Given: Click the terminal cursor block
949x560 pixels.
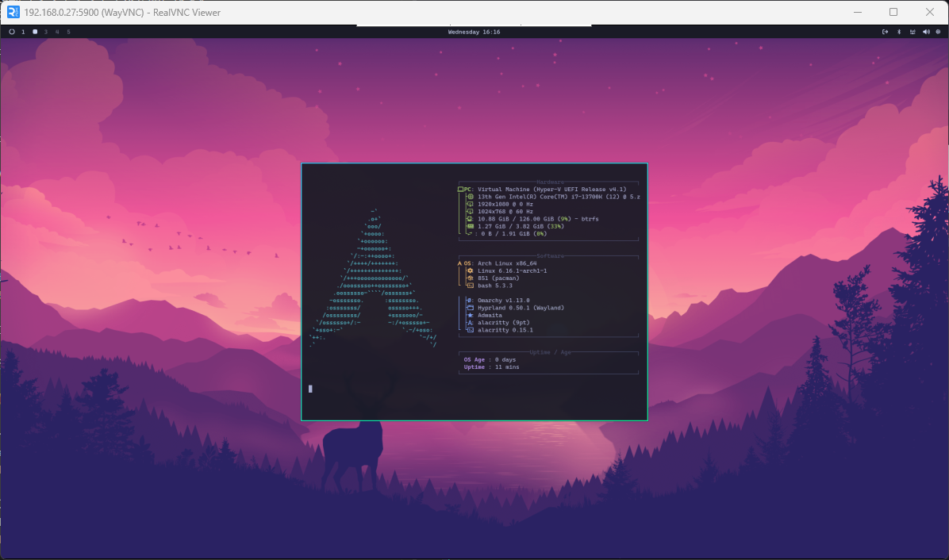Looking at the screenshot, I should tap(310, 389).
